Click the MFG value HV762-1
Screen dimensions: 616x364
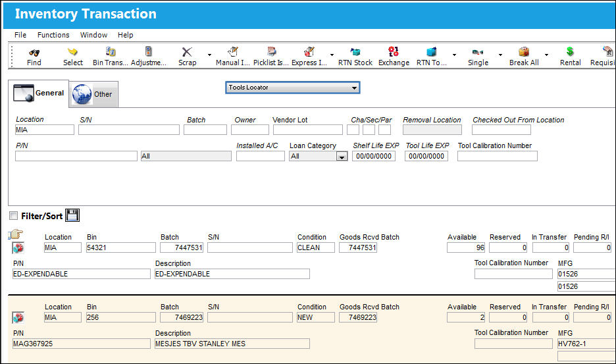click(x=586, y=344)
